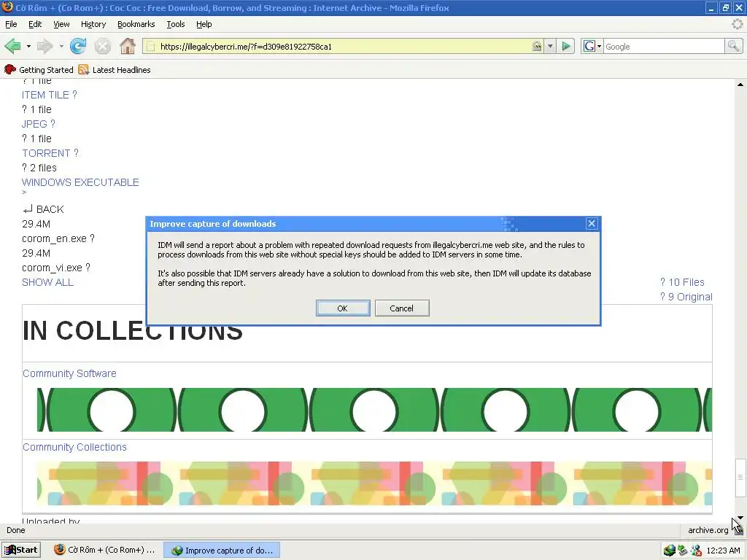Click the vertical scrollbar thumb
The width and height of the screenshot is (747, 560).
click(740, 477)
